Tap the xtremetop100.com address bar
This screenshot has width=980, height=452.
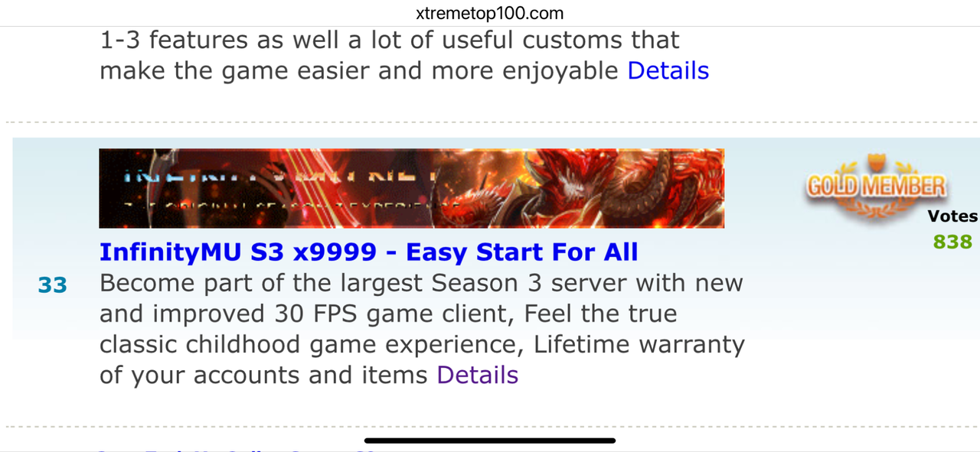tap(490, 13)
